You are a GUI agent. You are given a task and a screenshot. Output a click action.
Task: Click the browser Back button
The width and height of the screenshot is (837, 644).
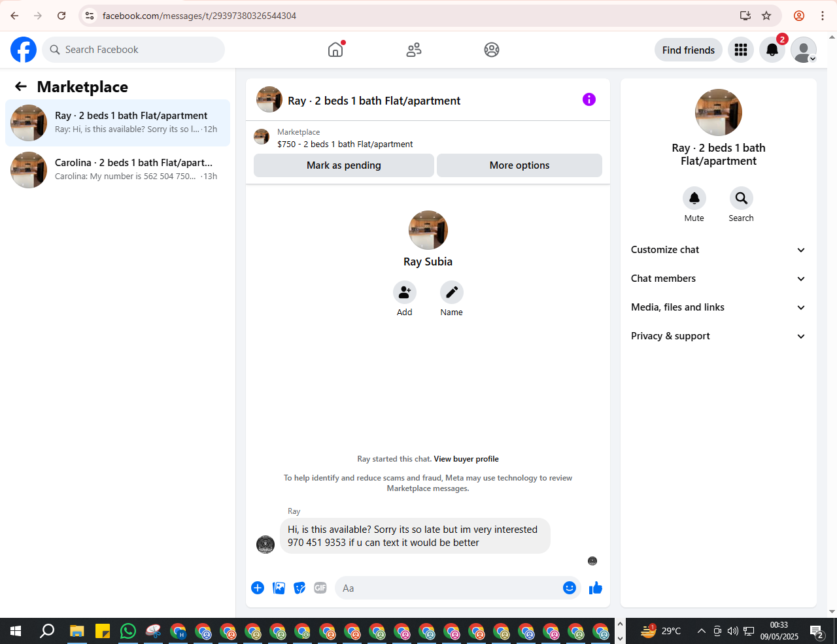click(14, 16)
